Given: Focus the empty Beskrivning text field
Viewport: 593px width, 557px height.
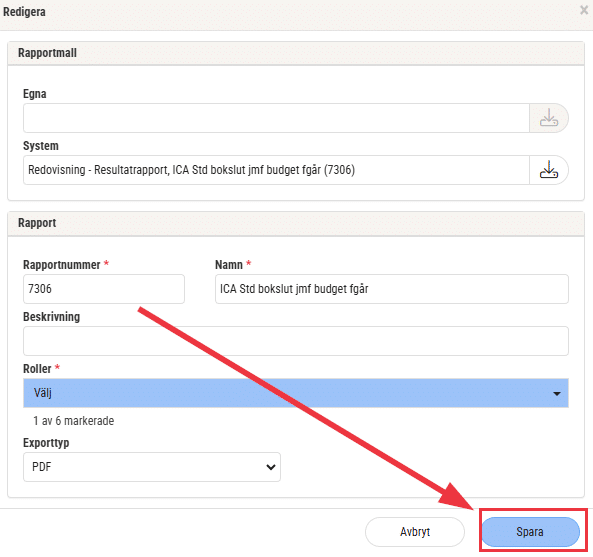Looking at the screenshot, I should pos(296,341).
